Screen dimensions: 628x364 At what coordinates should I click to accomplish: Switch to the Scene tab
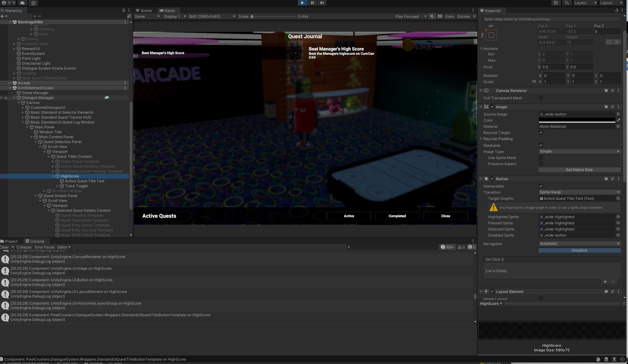point(144,10)
